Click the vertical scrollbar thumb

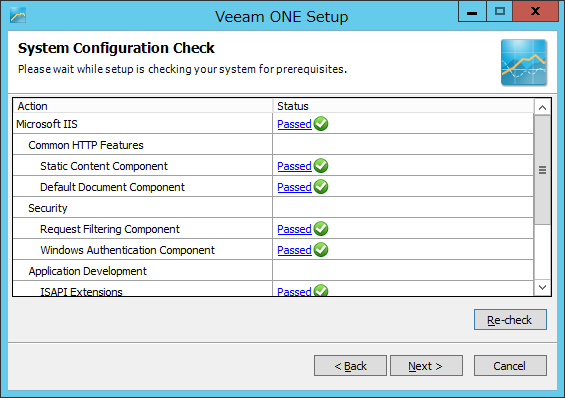tap(542, 170)
